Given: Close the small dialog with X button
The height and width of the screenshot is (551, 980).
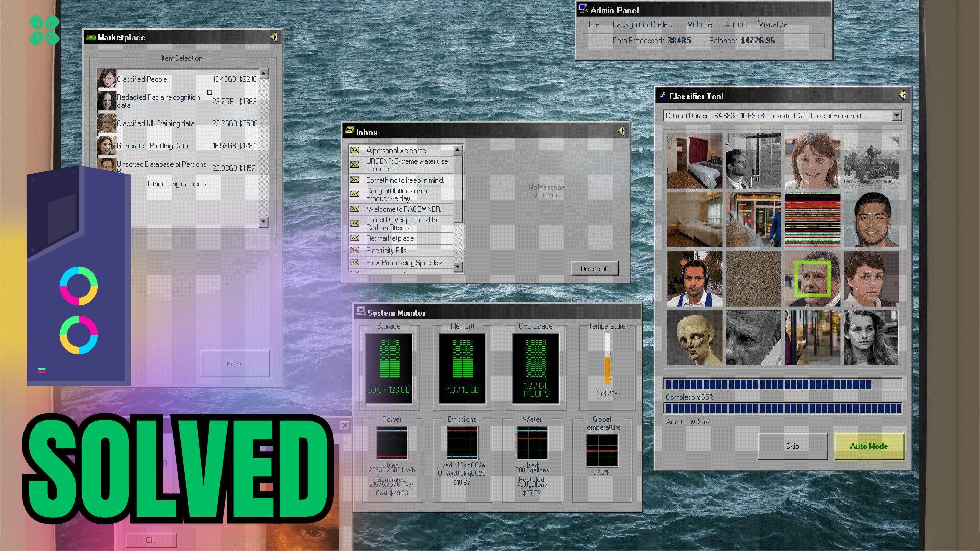Looking at the screenshot, I should pyautogui.click(x=345, y=425).
